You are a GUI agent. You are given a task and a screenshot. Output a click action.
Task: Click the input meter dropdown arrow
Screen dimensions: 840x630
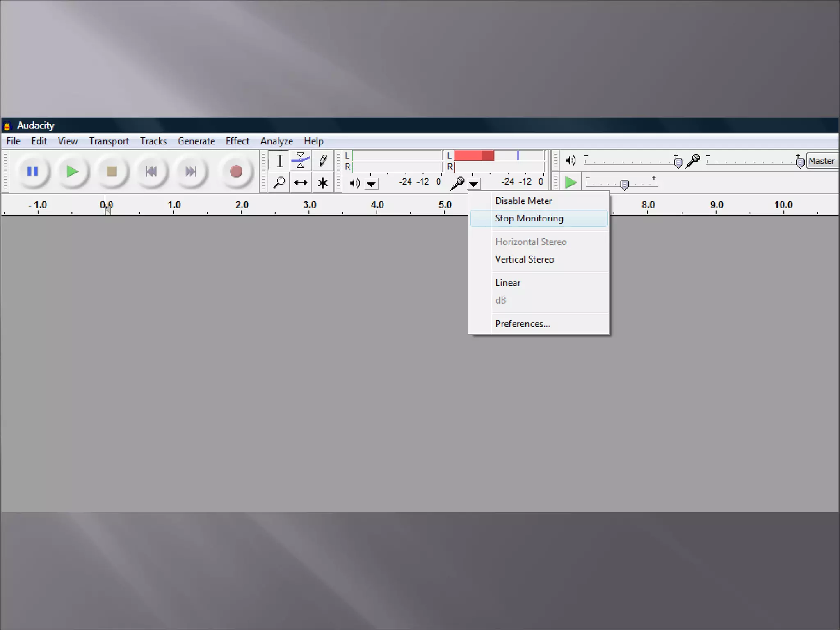click(474, 184)
